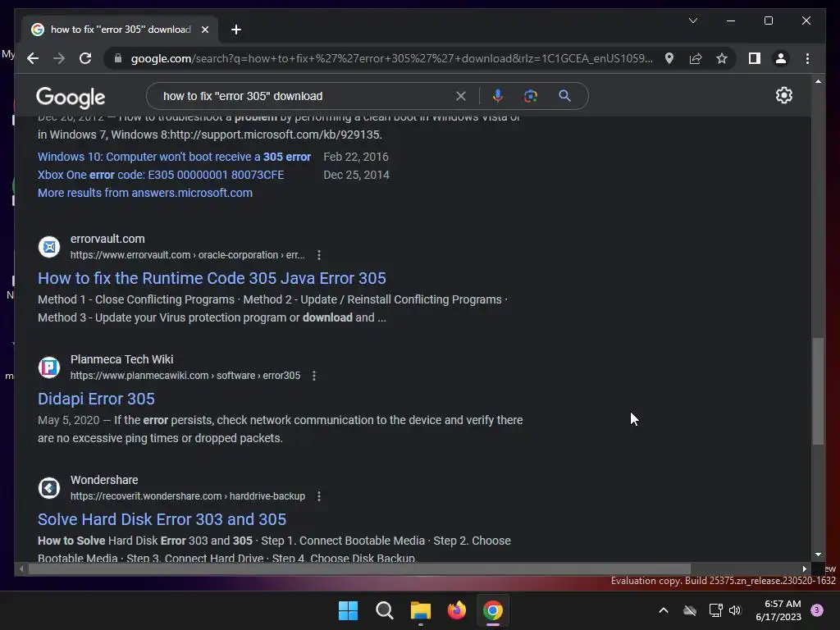Image resolution: width=840 pixels, height=630 pixels.
Task: Open the Chrome profile menu
Action: point(781,58)
